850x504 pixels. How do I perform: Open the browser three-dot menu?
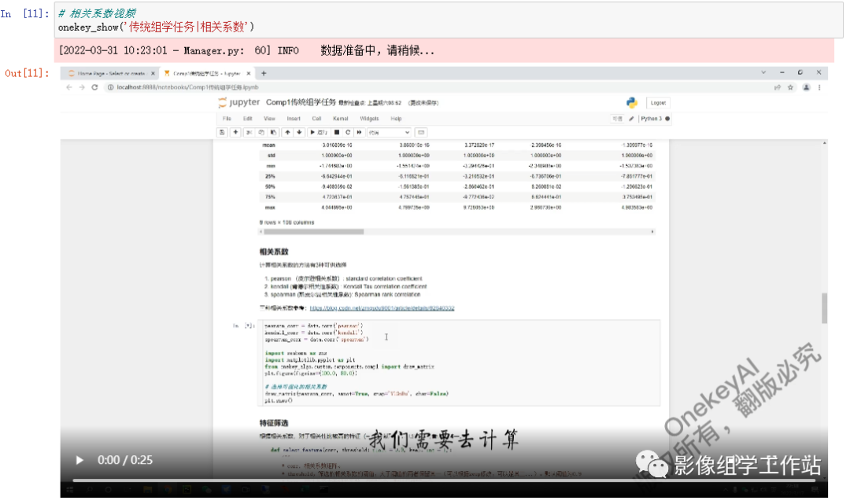[x=819, y=87]
